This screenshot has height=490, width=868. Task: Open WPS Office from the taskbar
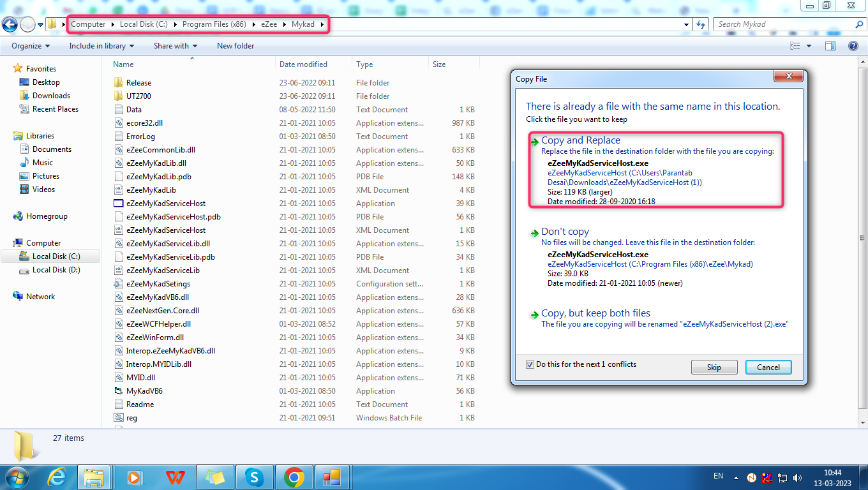pos(174,477)
